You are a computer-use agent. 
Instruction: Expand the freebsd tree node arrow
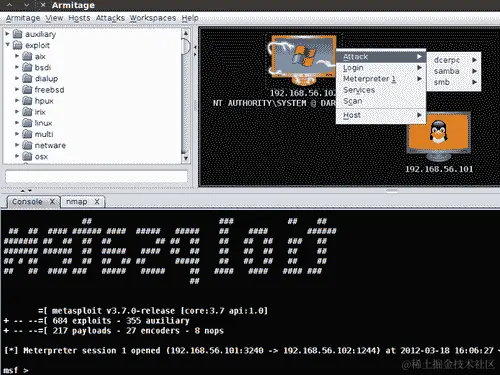coord(17,89)
